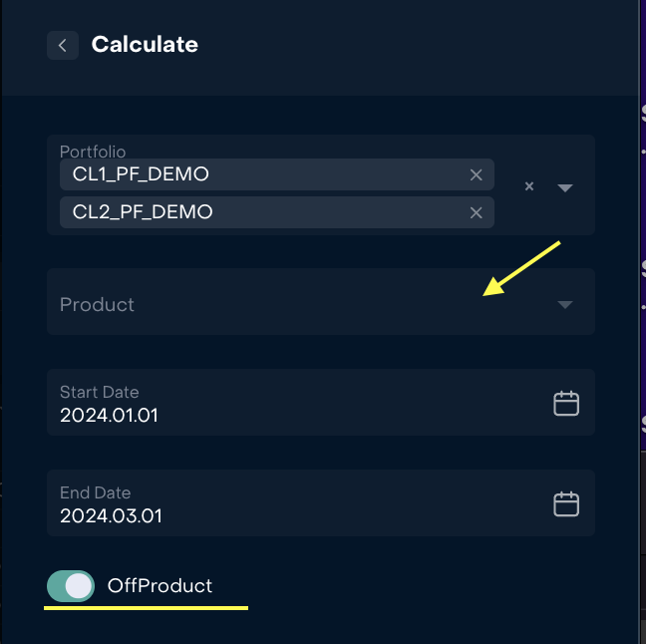
Task: Remove the CL2_PF_DEMO portfolio chip
Action: pos(476,212)
